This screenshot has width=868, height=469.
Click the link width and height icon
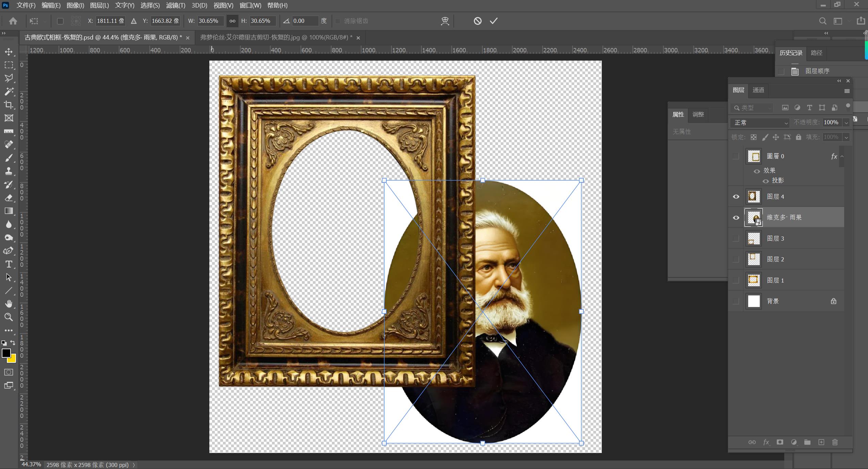coord(232,21)
